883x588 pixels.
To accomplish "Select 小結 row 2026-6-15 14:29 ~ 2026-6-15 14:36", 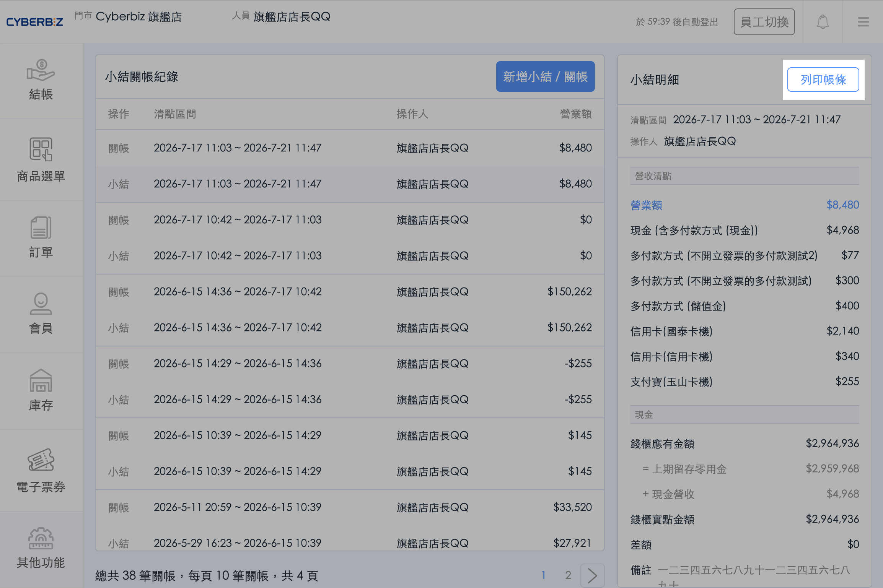I will [350, 400].
